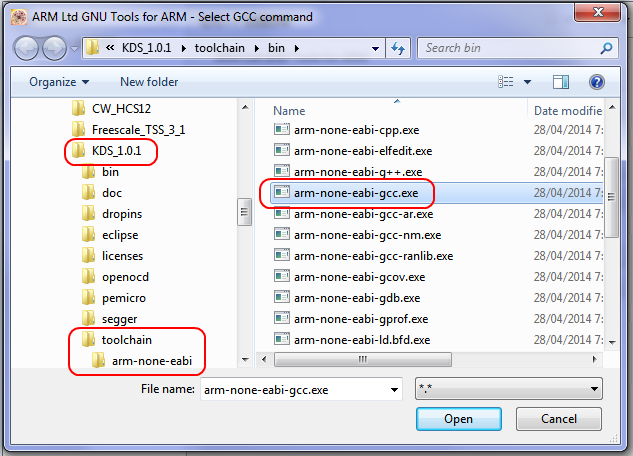
Task: Click the Refresh button beside address bar
Action: click(398, 48)
